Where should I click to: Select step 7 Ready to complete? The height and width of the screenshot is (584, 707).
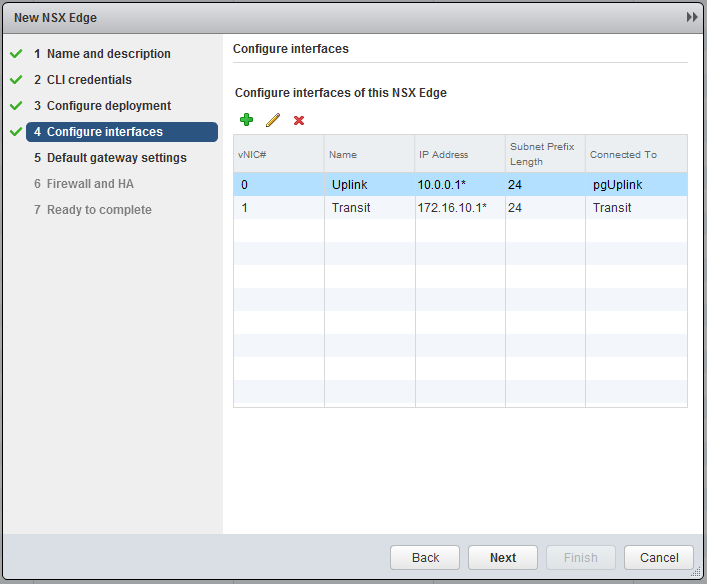99,210
